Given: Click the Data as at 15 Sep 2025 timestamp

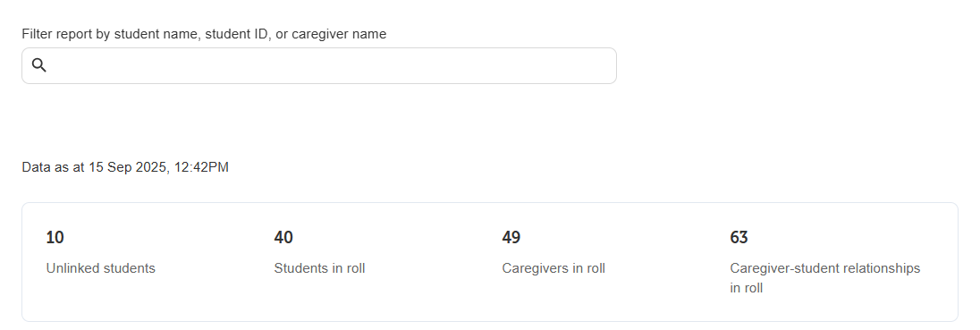Looking at the screenshot, I should point(125,167).
